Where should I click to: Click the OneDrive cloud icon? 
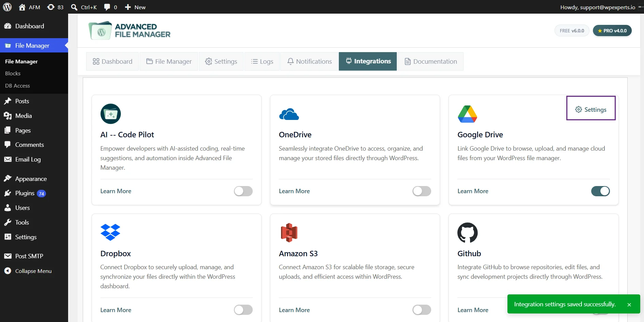coord(289,114)
